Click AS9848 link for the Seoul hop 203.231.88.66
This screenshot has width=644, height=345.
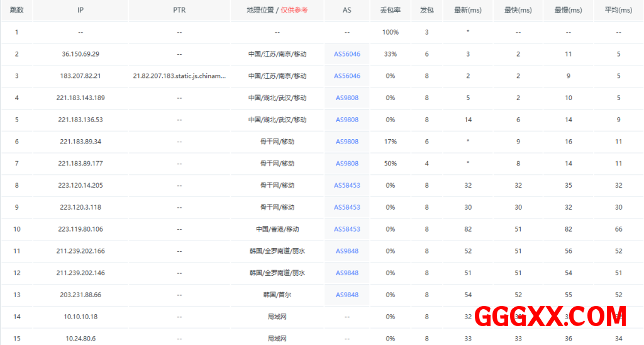pyautogui.click(x=347, y=295)
